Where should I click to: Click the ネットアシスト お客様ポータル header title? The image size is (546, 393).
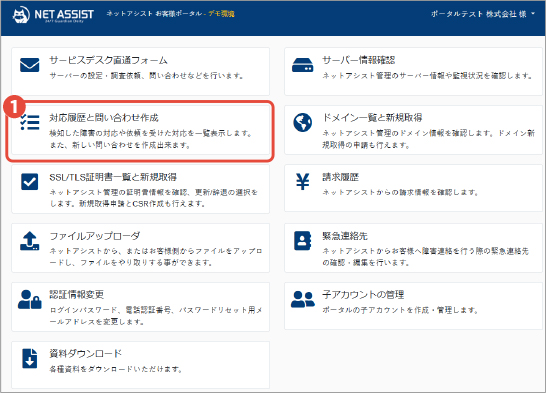coord(154,14)
